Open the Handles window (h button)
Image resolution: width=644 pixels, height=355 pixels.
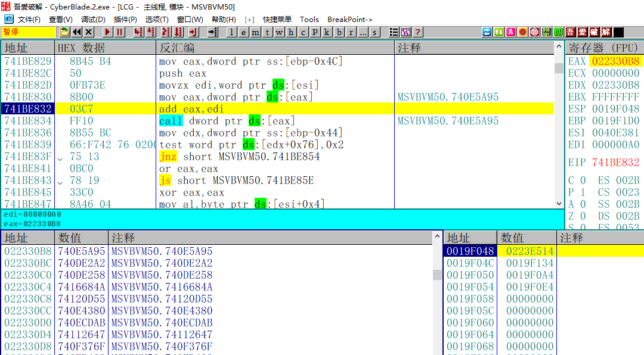[x=291, y=32]
